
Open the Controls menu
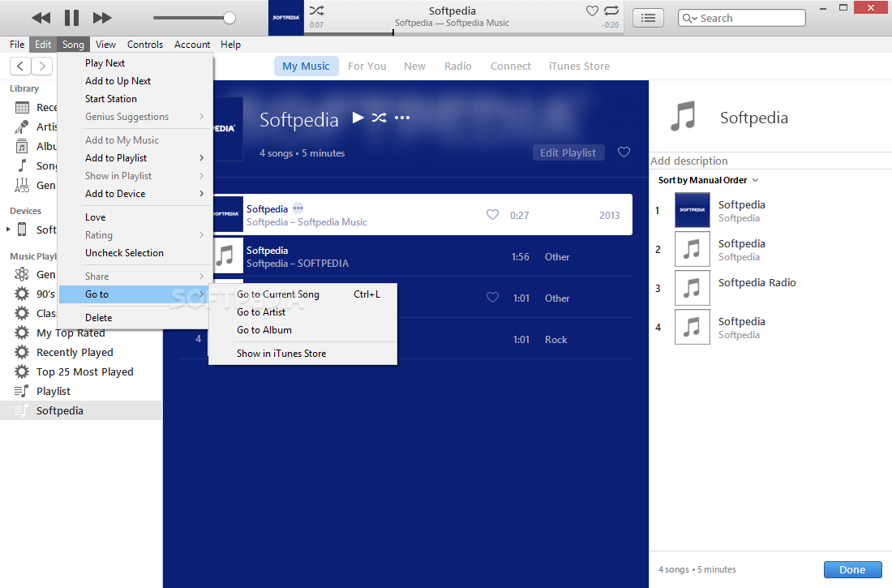[x=145, y=45]
